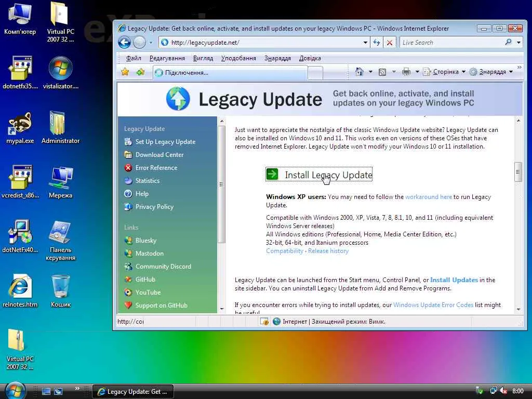Image resolution: width=532 pixels, height=399 pixels.
Task: Click Show Desktop quick launch icon
Action: [x=46, y=391]
